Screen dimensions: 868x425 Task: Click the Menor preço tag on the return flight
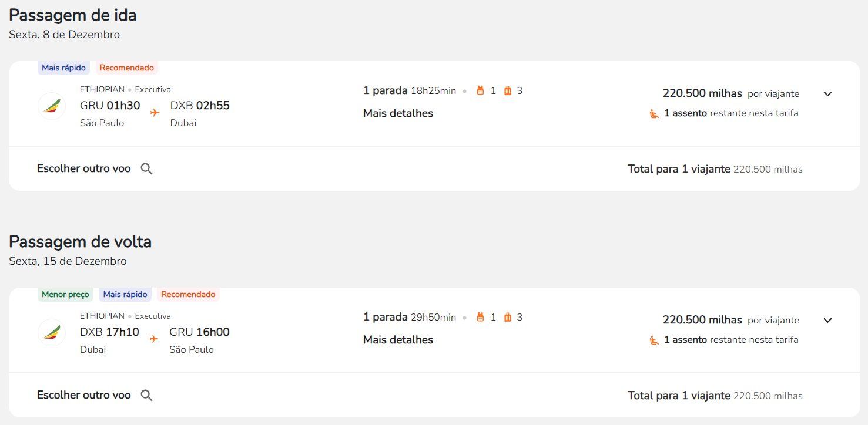tap(65, 294)
